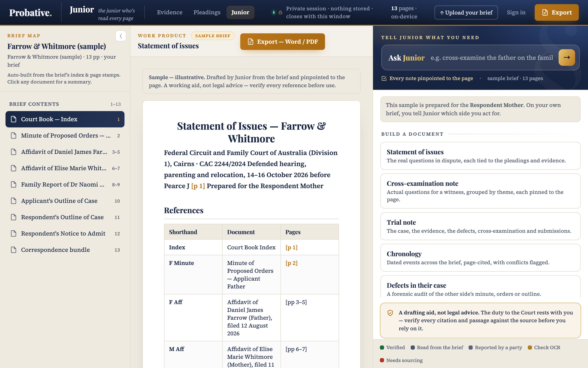Screen dimensions: 588x368
Task: Click the Verified green legend dot
Action: pyautogui.click(x=382, y=348)
